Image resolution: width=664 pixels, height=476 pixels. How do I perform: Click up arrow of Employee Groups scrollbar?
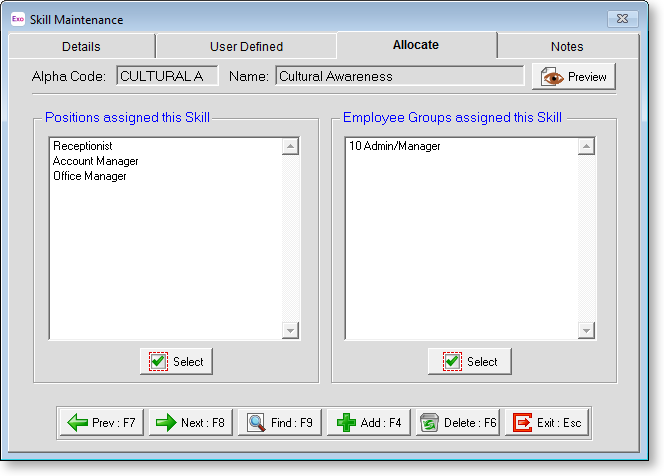pyautogui.click(x=586, y=147)
